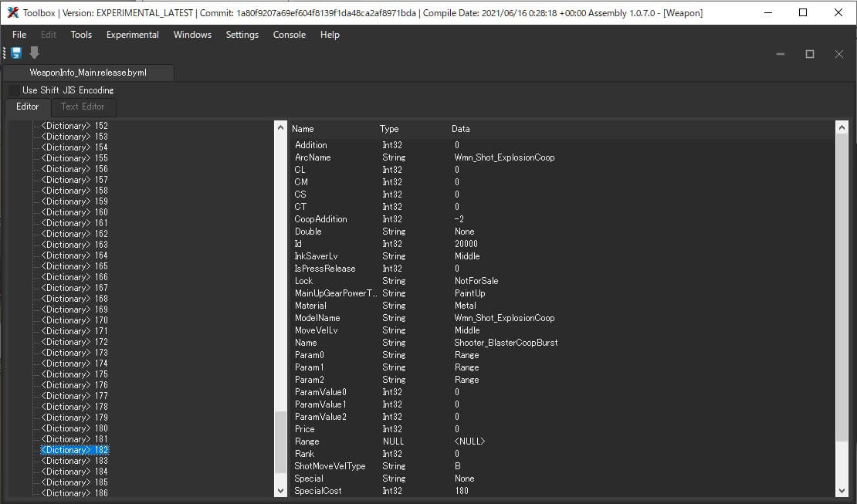Select the WeaponInfo_Main.release.byml file tab

click(x=88, y=73)
